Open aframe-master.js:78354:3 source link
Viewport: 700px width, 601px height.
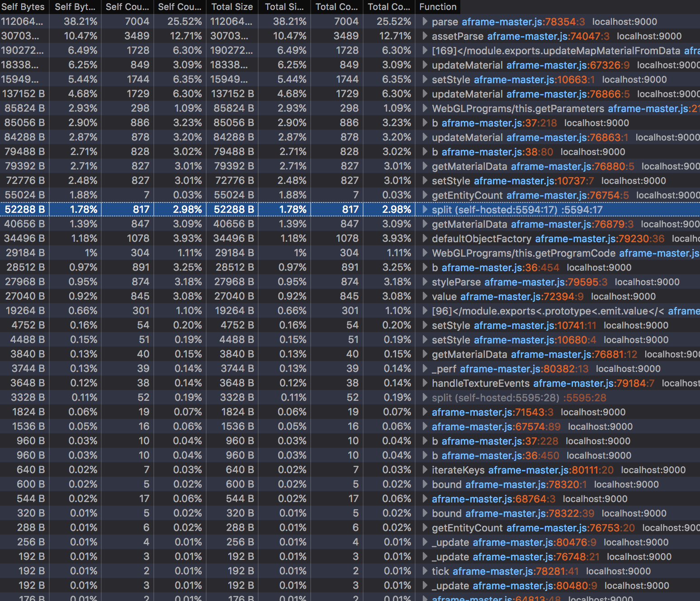coord(523,22)
